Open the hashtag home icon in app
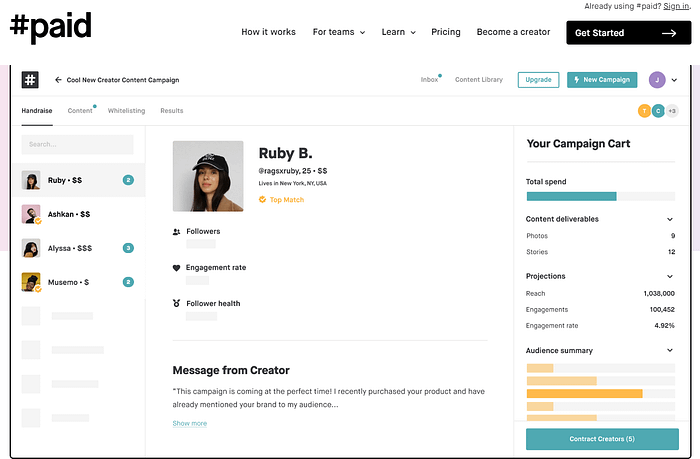The height and width of the screenshot is (459, 700). click(30, 80)
